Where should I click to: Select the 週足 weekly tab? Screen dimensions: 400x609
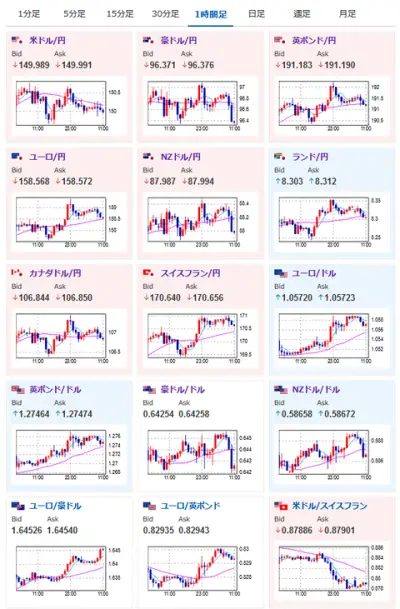tap(302, 14)
